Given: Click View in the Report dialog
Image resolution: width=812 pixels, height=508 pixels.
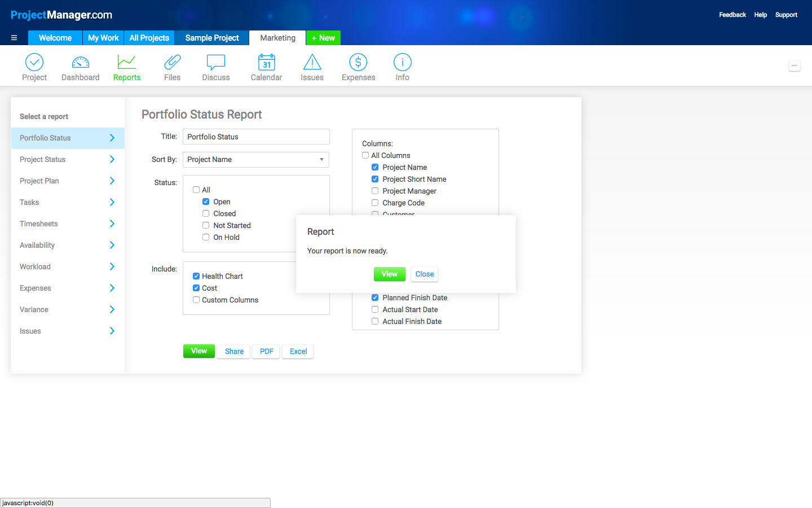Looking at the screenshot, I should click(x=389, y=274).
